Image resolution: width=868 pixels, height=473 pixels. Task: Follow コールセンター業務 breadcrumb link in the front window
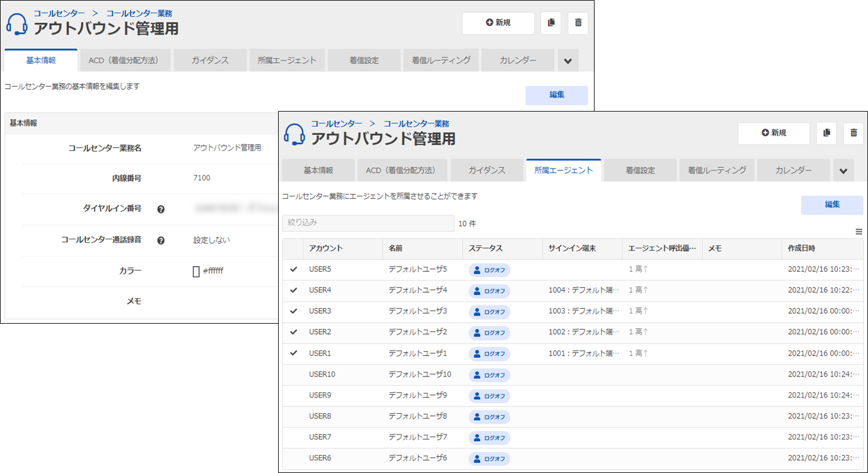(x=416, y=124)
